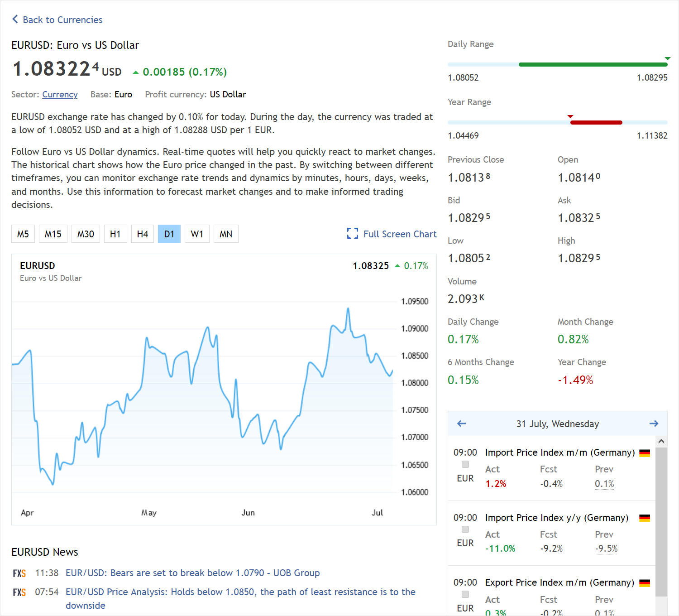
Task: Click FXS source icon on 11:38 news
Action: 19,573
